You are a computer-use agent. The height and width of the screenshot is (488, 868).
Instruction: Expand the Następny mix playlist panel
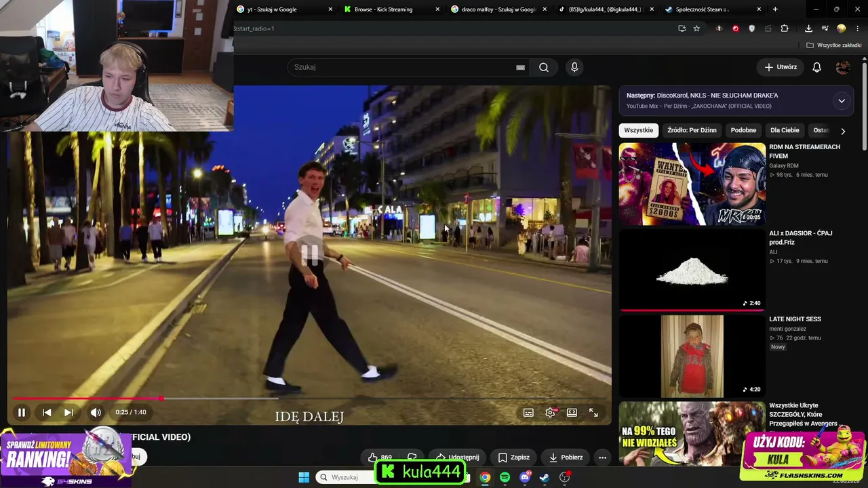pos(842,101)
